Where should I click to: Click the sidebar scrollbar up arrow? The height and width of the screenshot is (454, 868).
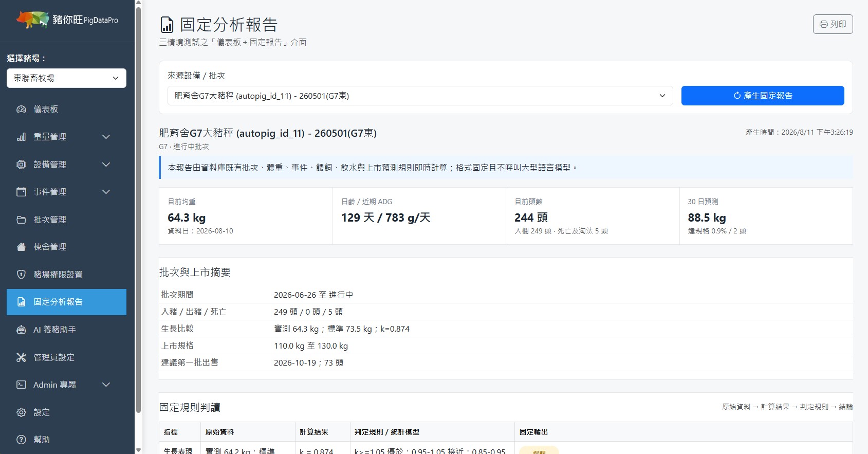tap(138, 3)
